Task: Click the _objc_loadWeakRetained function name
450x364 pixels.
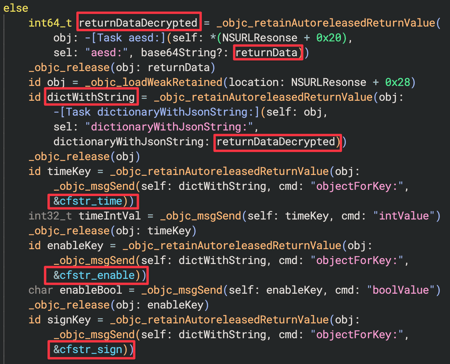Action: [x=154, y=82]
